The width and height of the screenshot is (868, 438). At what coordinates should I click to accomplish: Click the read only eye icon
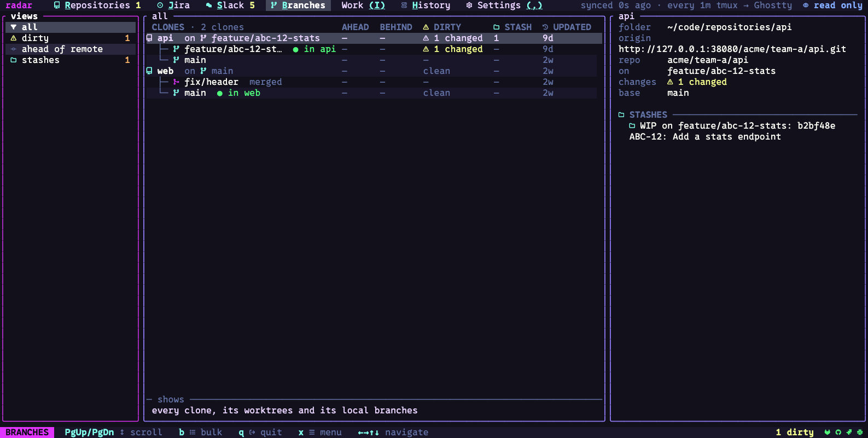806,5
